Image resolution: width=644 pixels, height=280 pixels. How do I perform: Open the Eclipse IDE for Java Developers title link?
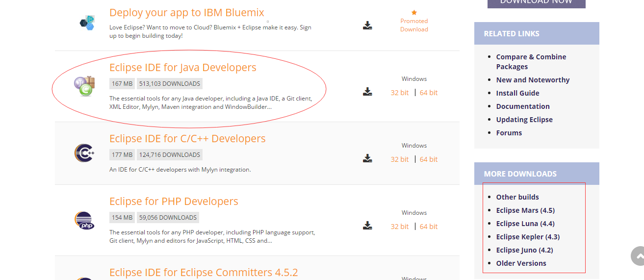click(183, 67)
